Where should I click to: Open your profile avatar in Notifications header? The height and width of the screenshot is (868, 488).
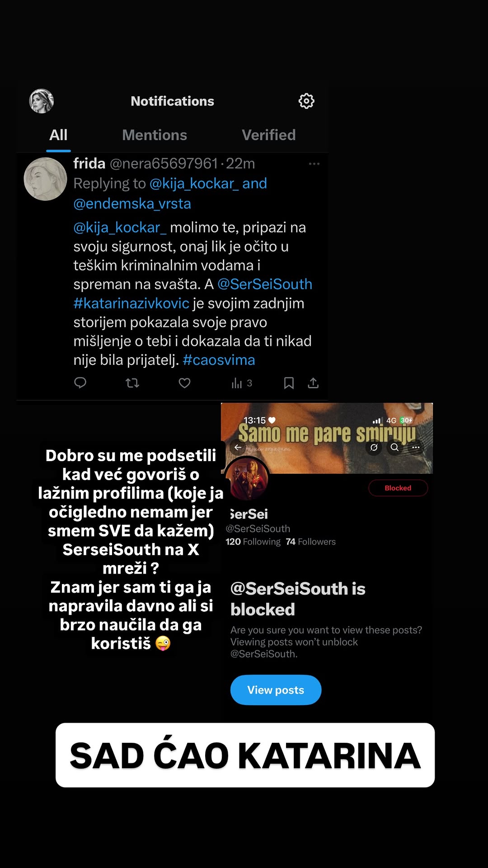tap(42, 101)
